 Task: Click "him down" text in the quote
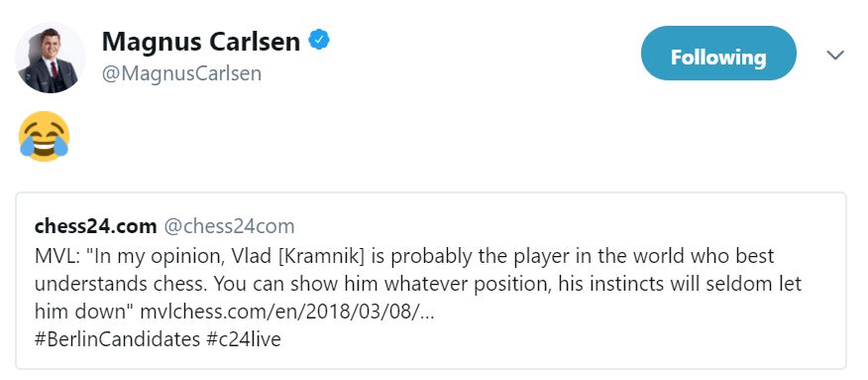[x=85, y=312]
